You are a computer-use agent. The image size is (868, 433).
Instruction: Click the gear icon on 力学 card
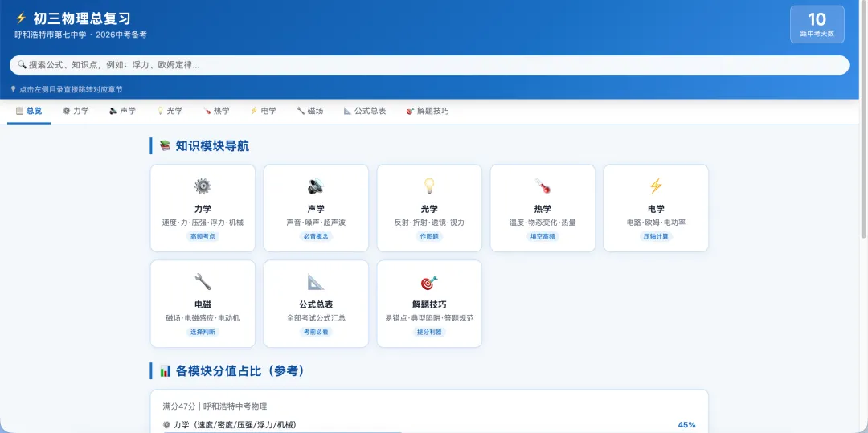click(203, 186)
